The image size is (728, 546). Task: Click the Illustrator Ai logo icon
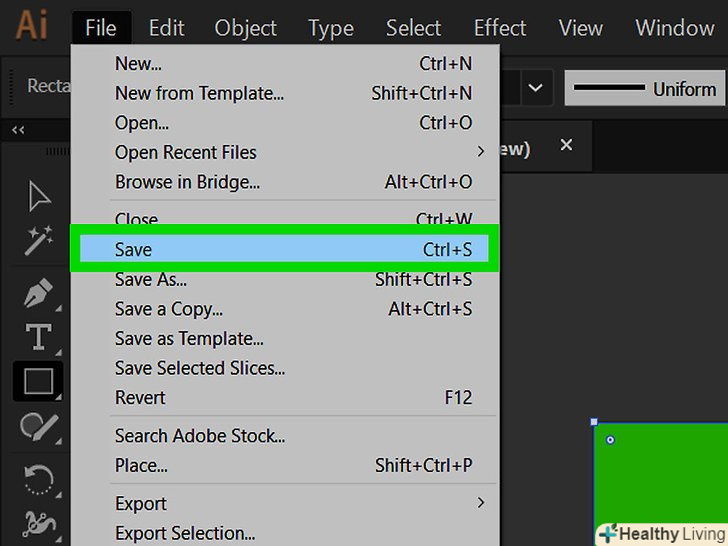tap(31, 26)
